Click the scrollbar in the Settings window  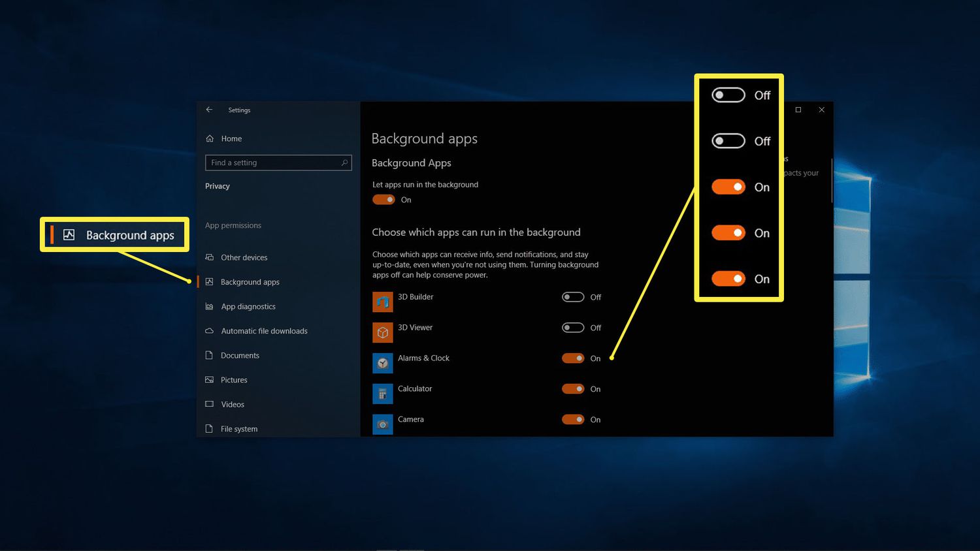click(x=832, y=180)
